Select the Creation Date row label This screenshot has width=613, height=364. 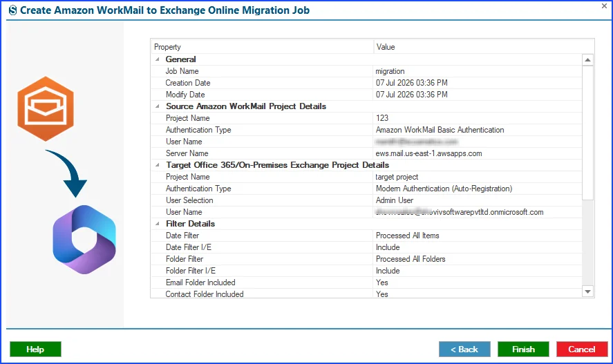(188, 83)
